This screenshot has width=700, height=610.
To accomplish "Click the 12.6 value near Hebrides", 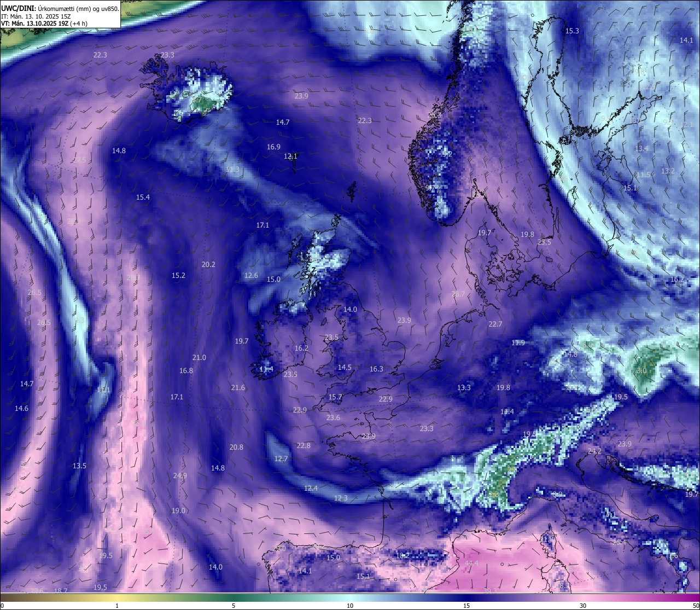I will (251, 275).
